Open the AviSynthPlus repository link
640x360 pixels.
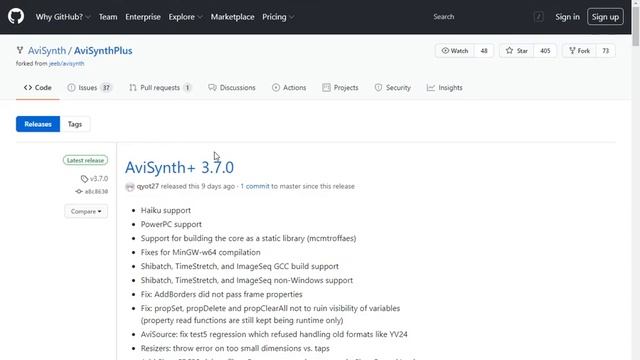[103, 51]
